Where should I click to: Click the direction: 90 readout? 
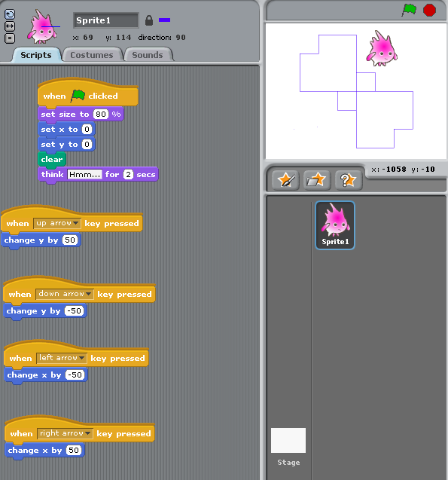(x=162, y=38)
